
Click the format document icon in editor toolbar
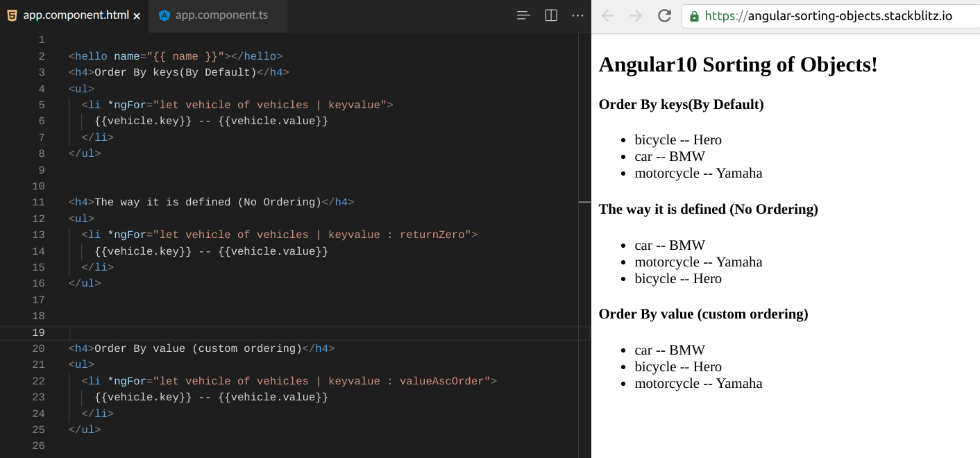(x=523, y=15)
